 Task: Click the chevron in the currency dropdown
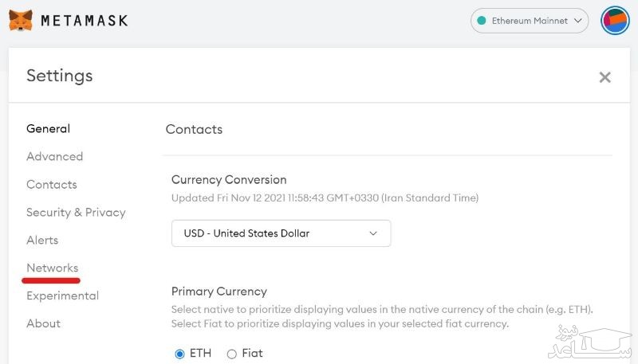pyautogui.click(x=373, y=233)
